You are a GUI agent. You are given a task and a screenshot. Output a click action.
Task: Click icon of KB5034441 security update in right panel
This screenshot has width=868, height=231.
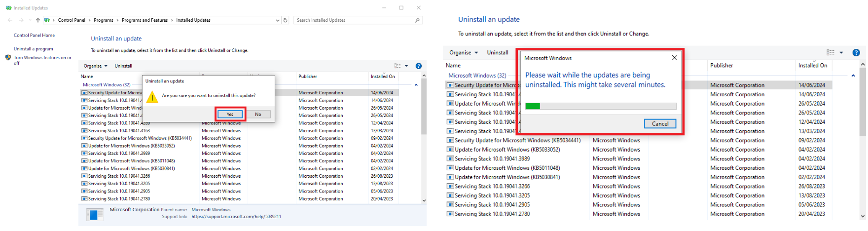450,140
